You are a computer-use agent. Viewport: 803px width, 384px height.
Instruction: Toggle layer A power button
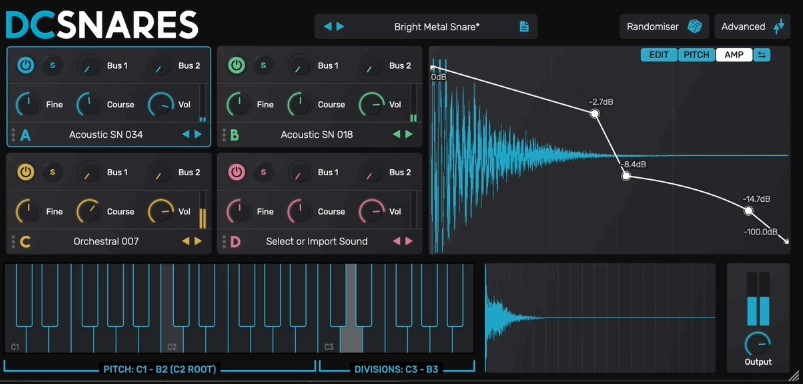tap(26, 66)
